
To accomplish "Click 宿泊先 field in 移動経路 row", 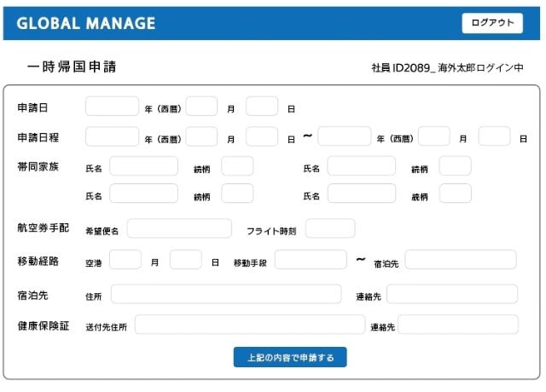I will 461,260.
